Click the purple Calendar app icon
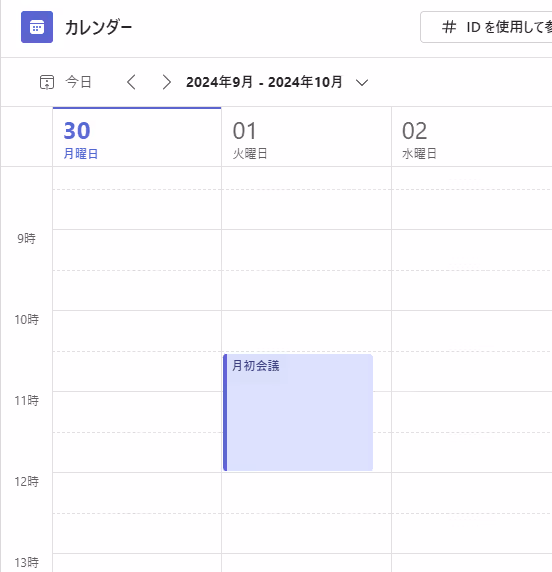The height and width of the screenshot is (572, 552). pos(37,27)
